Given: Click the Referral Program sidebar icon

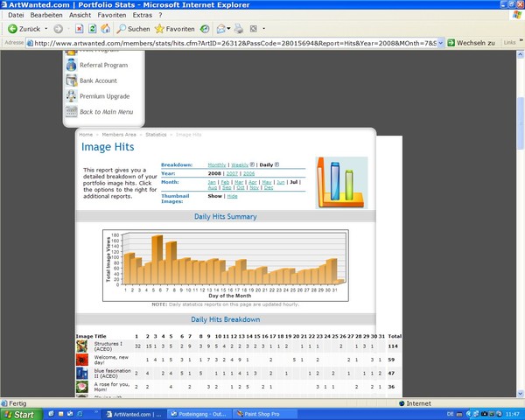Looking at the screenshot, I should tap(72, 65).
